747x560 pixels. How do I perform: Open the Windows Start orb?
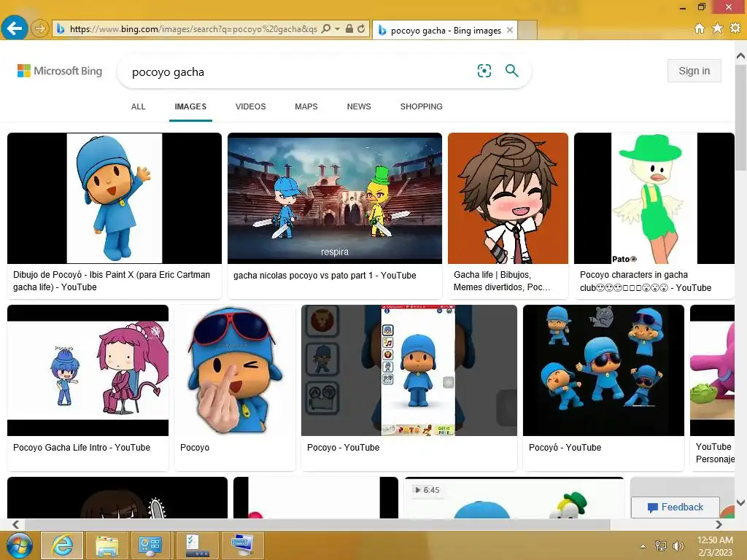20,545
